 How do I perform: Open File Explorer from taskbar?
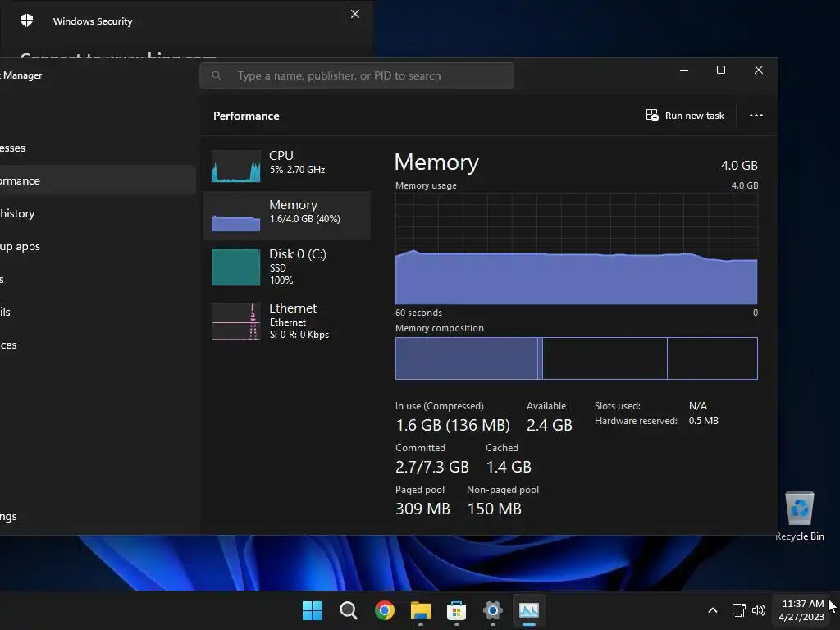[421, 610]
